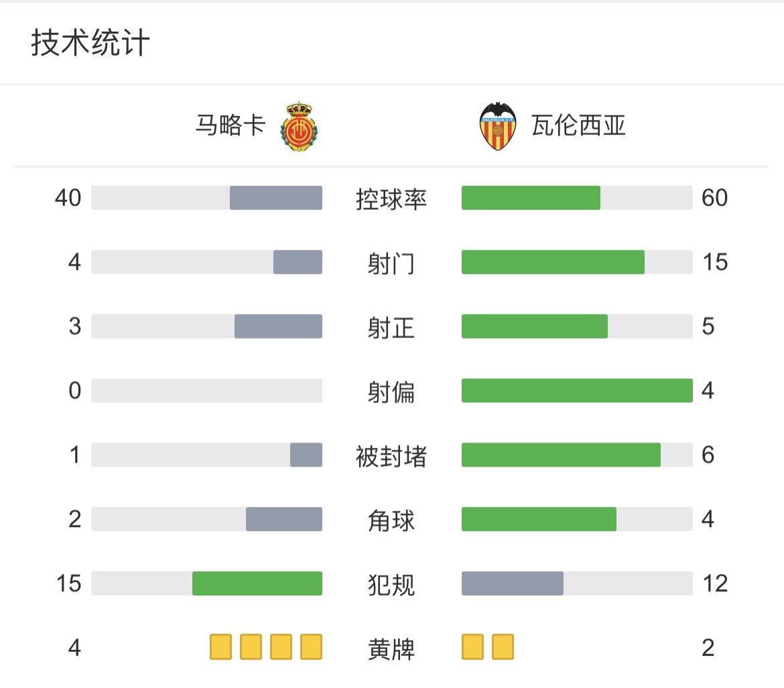Tap Mallorca's first yellow card icon
Image resolution: width=784 pixels, height=688 pixels.
point(221,647)
